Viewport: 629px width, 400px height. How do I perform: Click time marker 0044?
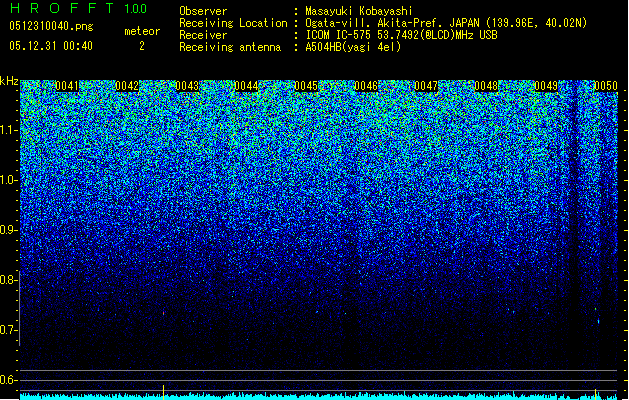point(246,86)
